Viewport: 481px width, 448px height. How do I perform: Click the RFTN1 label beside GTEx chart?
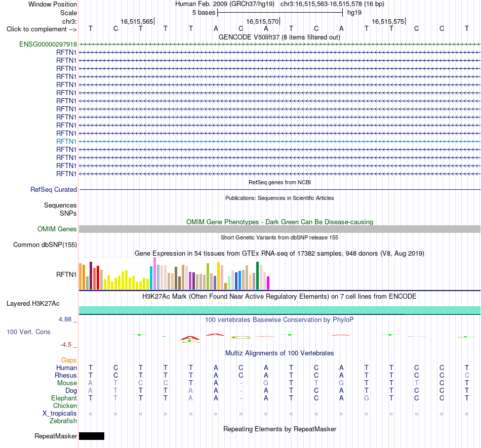pos(66,274)
